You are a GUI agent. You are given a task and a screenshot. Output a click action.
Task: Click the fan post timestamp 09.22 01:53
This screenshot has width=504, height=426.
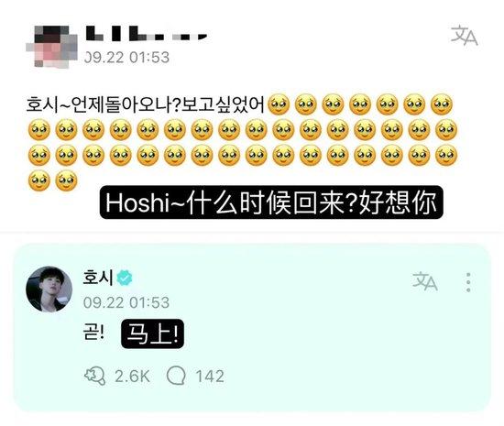coord(127,58)
